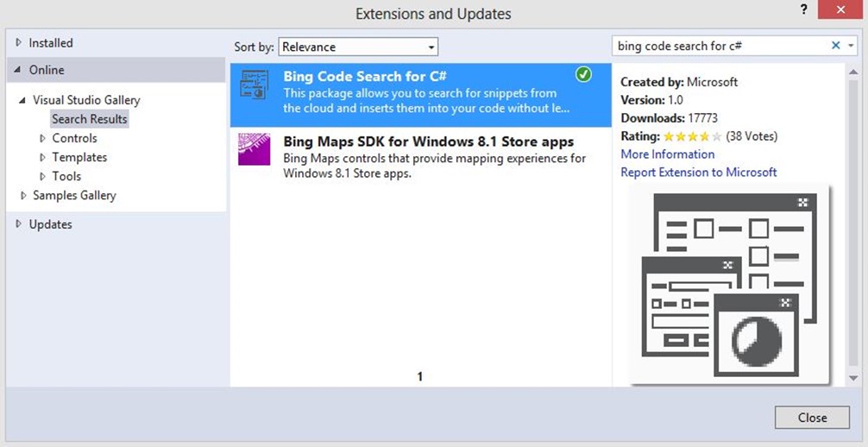Click the Installed label
868x447 pixels.
pyautogui.click(x=50, y=42)
